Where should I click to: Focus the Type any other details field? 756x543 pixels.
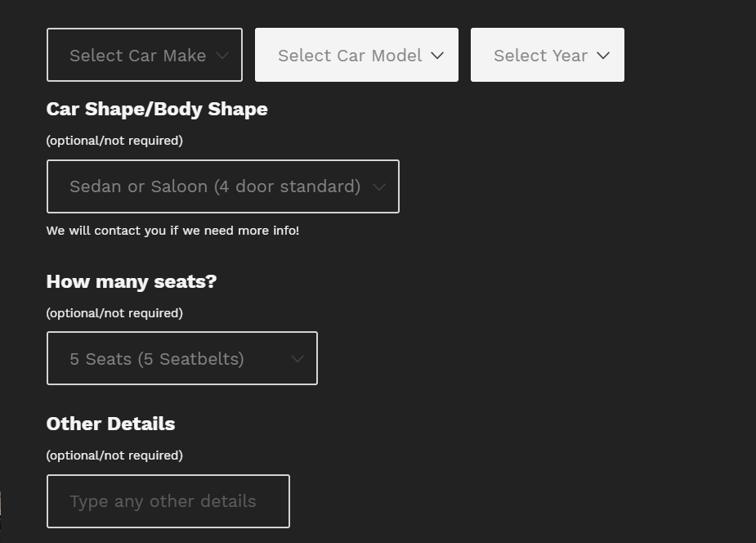168,501
